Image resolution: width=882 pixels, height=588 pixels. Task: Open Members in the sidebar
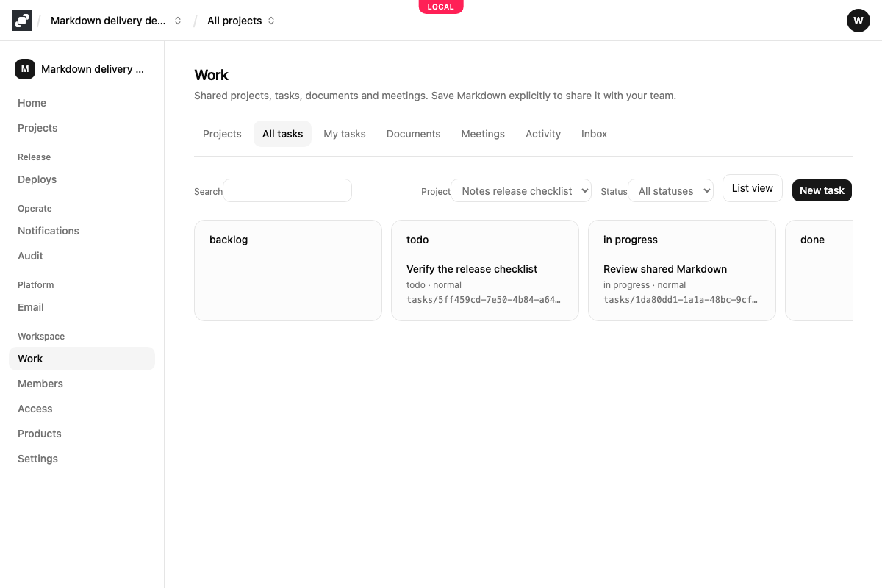tap(82, 384)
